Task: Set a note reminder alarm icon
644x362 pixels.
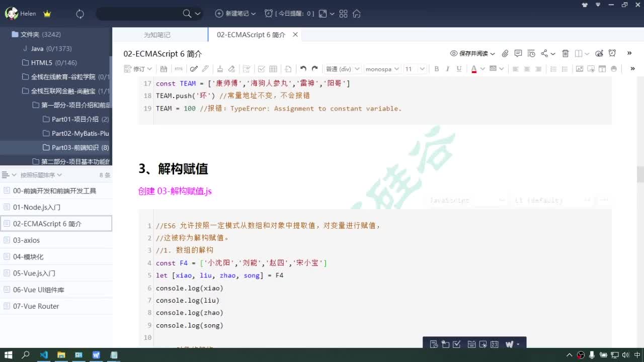Action: coord(612,53)
